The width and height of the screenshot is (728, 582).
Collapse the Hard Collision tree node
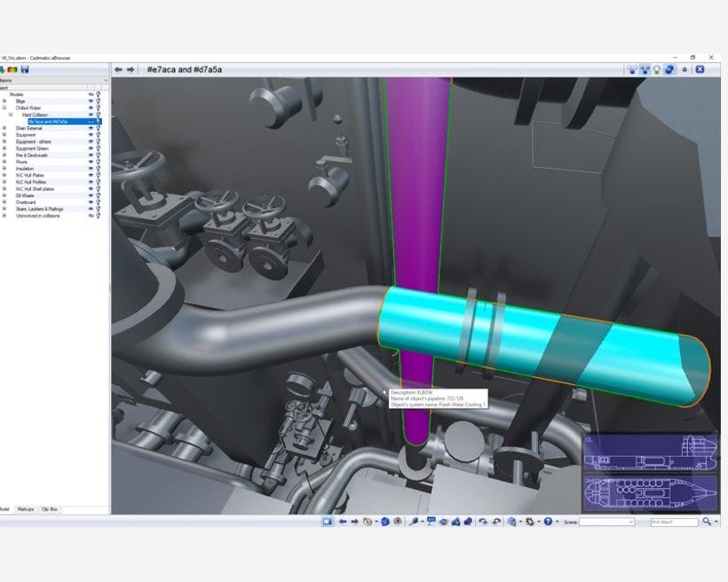[x=11, y=114]
